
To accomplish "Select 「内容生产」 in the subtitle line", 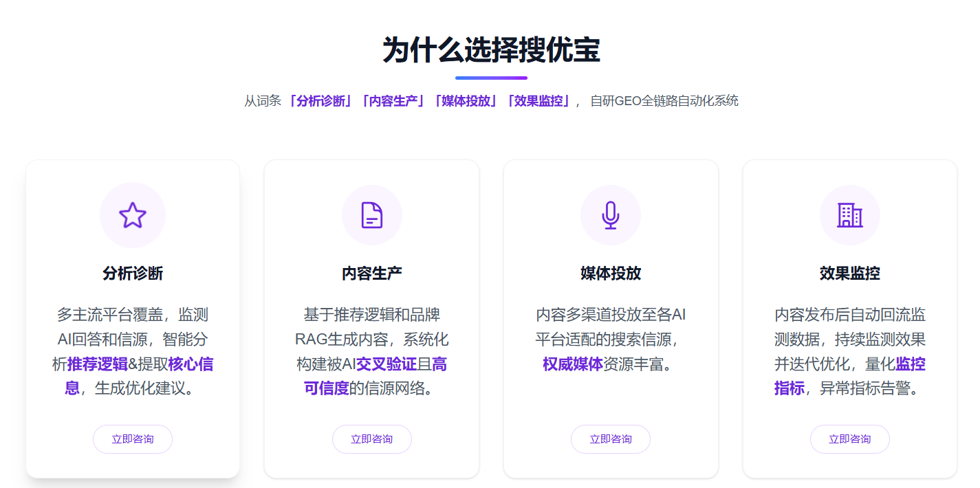I will click(393, 101).
